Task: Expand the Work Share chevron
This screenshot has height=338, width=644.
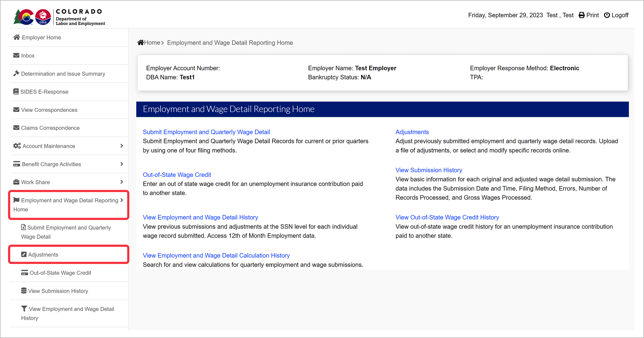Action: click(x=122, y=182)
